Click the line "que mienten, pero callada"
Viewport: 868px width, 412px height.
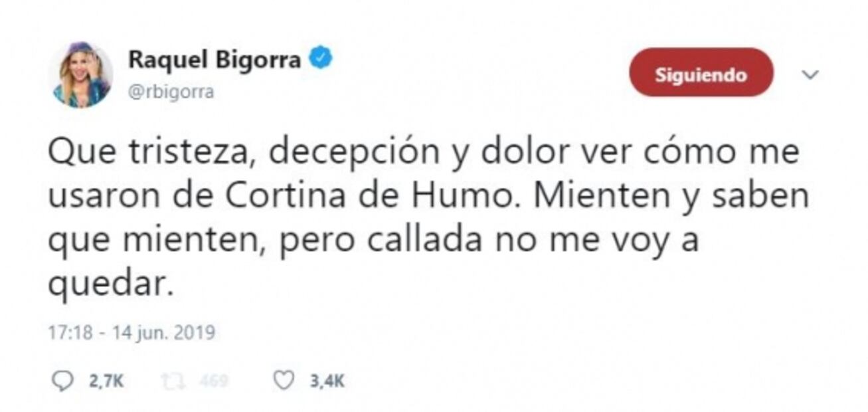click(264, 242)
